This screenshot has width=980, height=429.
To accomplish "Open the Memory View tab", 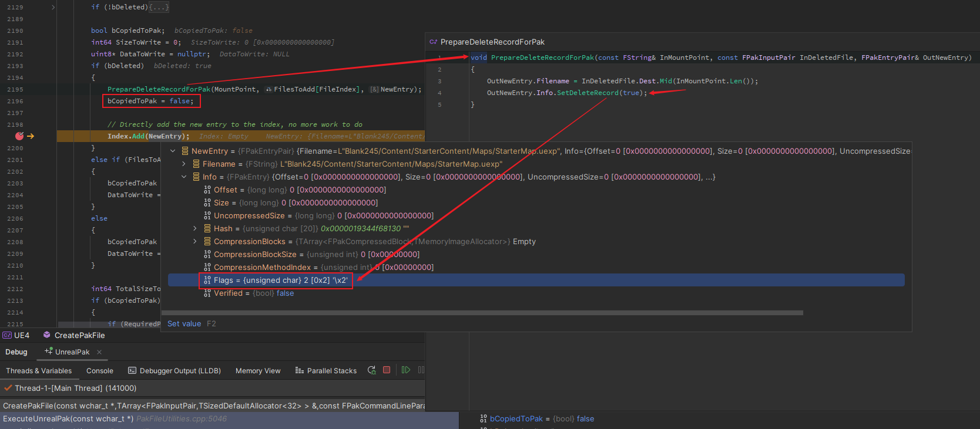I will [258, 371].
